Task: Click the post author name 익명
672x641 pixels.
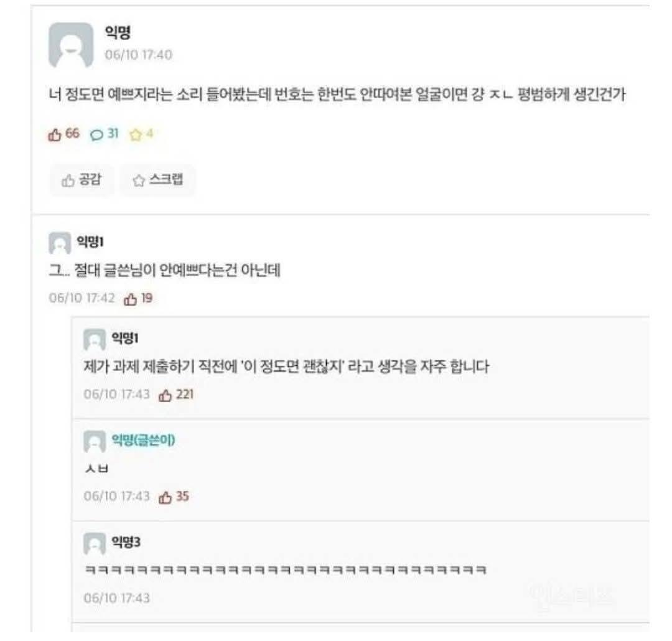Action: click(118, 33)
